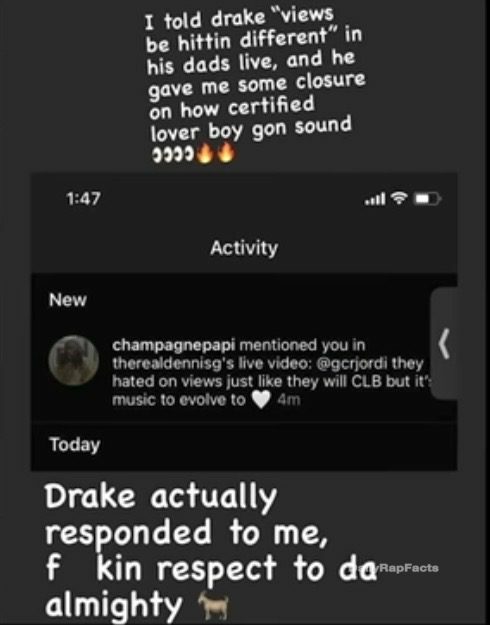Tap the champagnepapi profile picture
Screen dimensions: 490x625
point(74,360)
